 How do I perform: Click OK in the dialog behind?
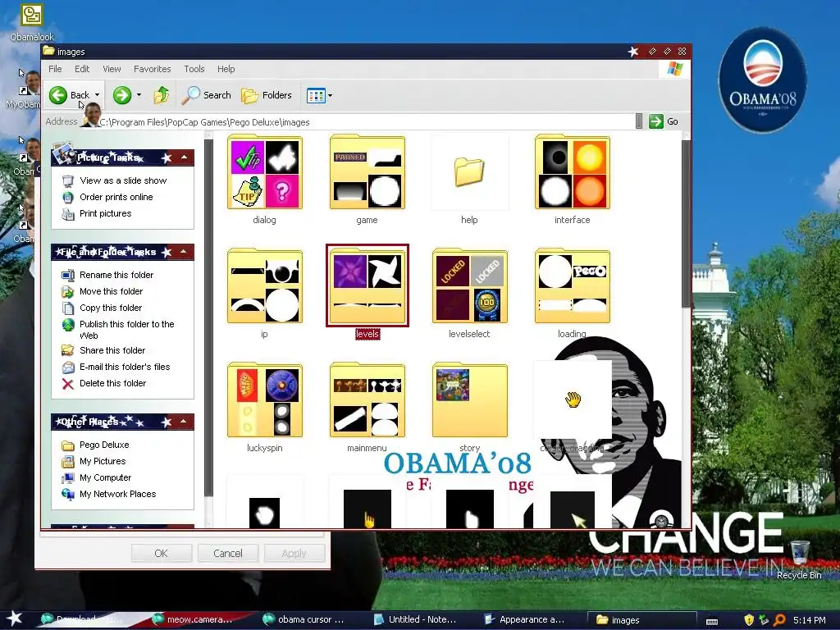tap(162, 554)
